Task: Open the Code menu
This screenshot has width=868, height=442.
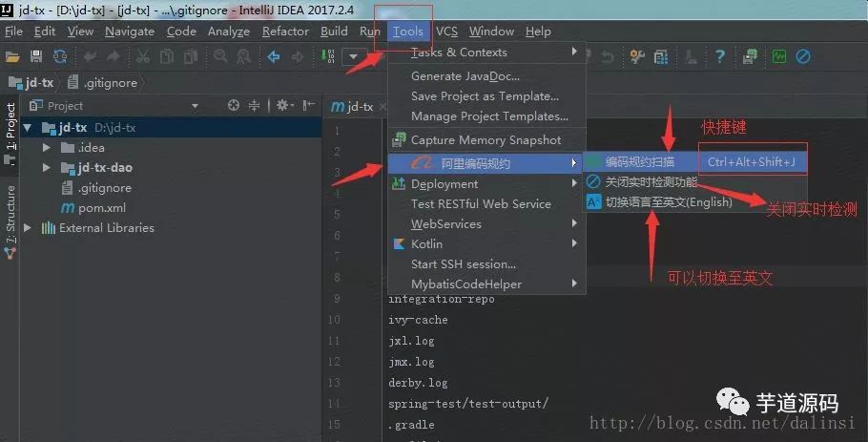Action: coord(181,32)
